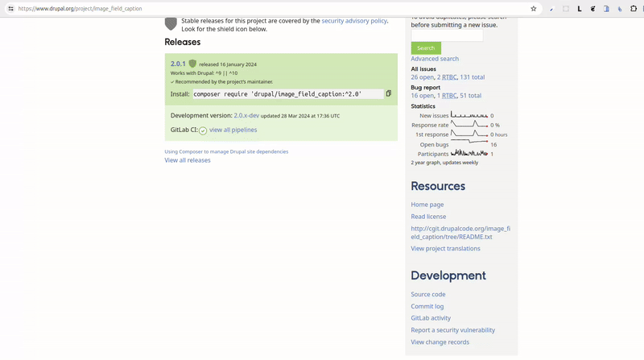Click "Recommended by the project's maintainer" text
This screenshot has width=644, height=360.
point(224,82)
